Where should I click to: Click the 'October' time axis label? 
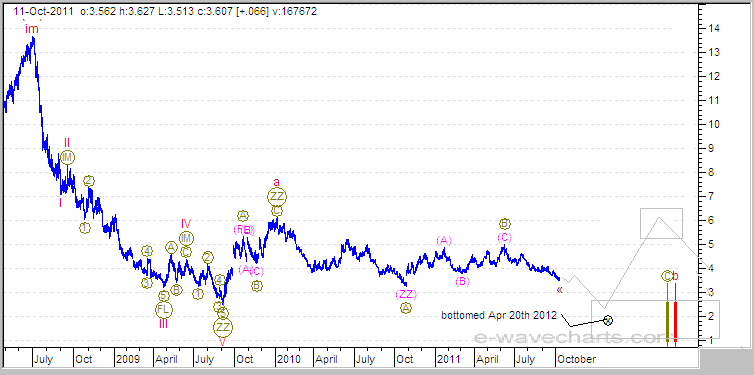[x=577, y=359]
